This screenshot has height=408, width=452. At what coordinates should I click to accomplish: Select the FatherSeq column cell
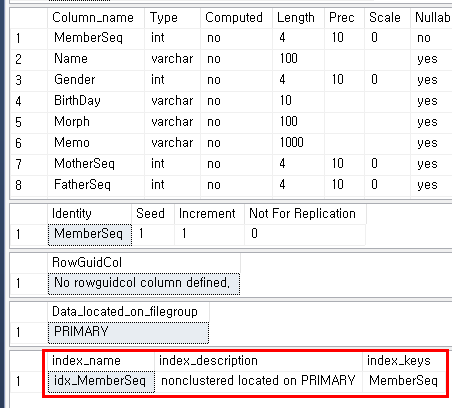pos(96,185)
